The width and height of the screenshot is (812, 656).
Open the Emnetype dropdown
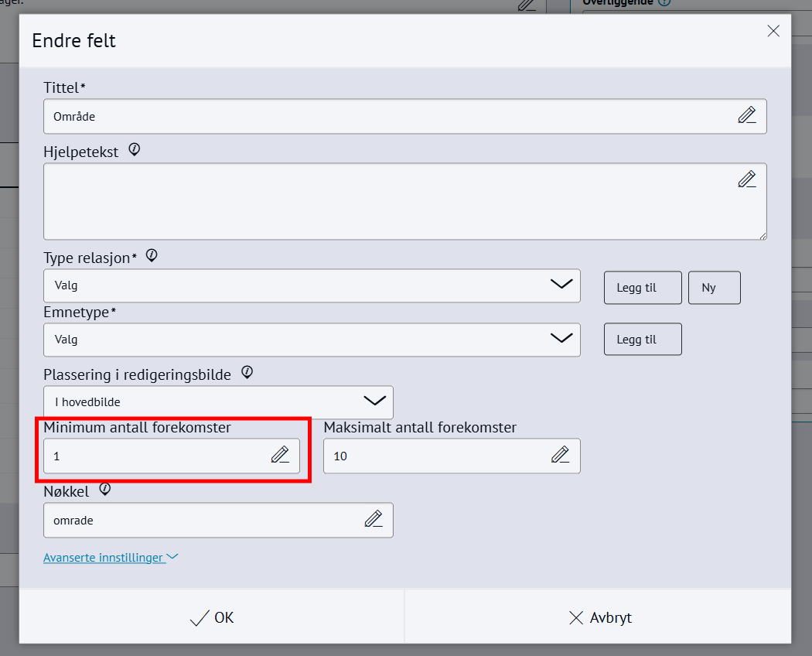(312, 340)
